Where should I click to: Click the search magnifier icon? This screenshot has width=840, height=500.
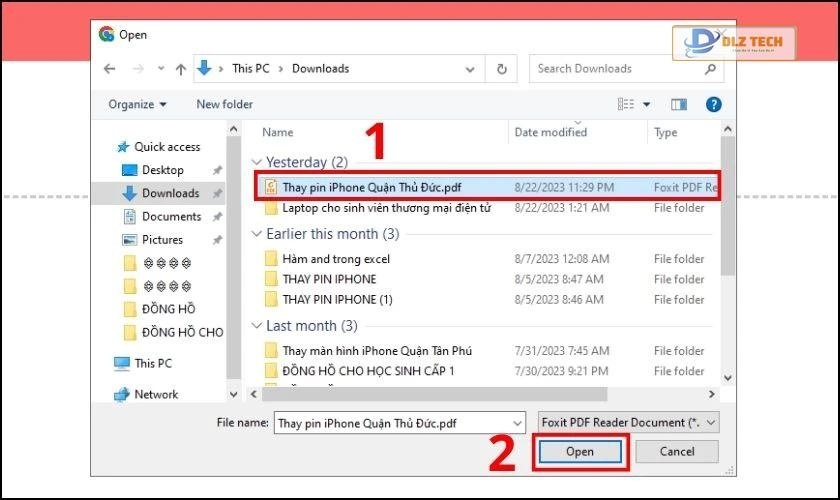point(711,69)
